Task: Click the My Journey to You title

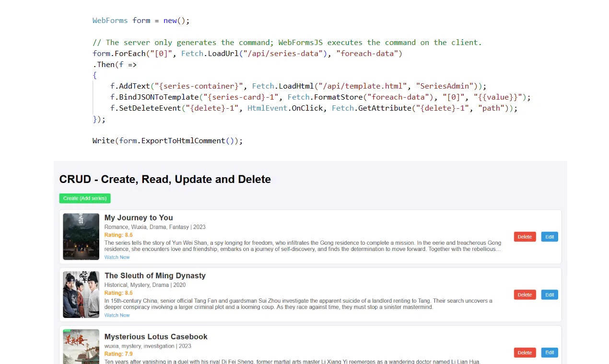Action: pyautogui.click(x=139, y=218)
